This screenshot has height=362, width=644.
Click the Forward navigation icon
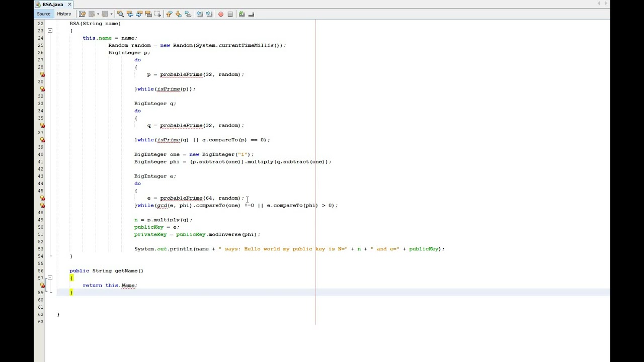104,14
